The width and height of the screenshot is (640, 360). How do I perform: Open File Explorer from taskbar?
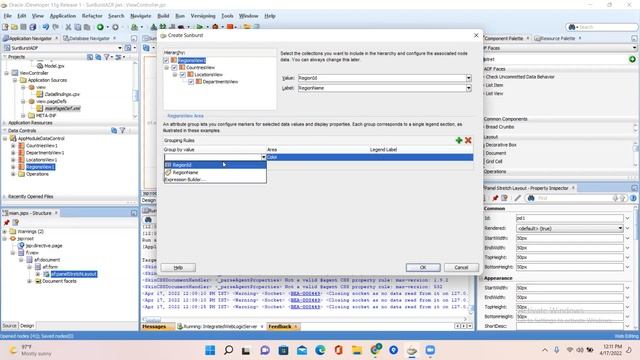357,350
